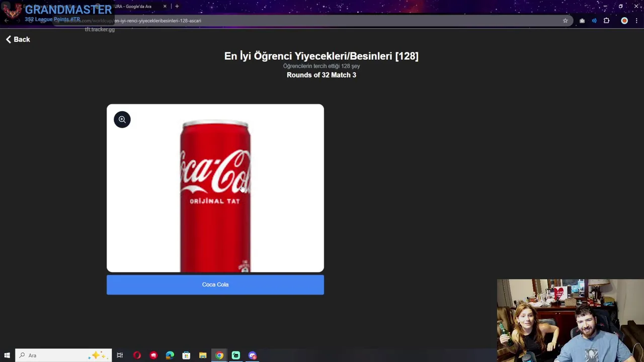The height and width of the screenshot is (362, 644).
Task: Click the Windows search box Ara
Action: [x=63, y=355]
